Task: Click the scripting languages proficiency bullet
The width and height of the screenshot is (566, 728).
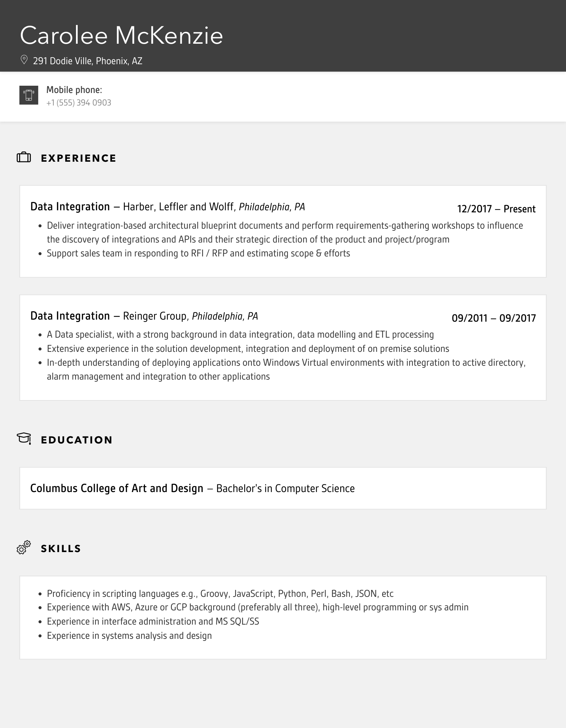Action: (x=220, y=594)
